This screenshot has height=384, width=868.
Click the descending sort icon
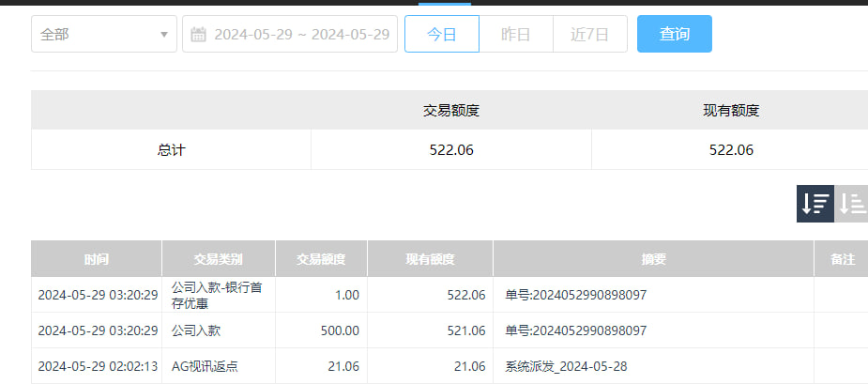(x=815, y=203)
